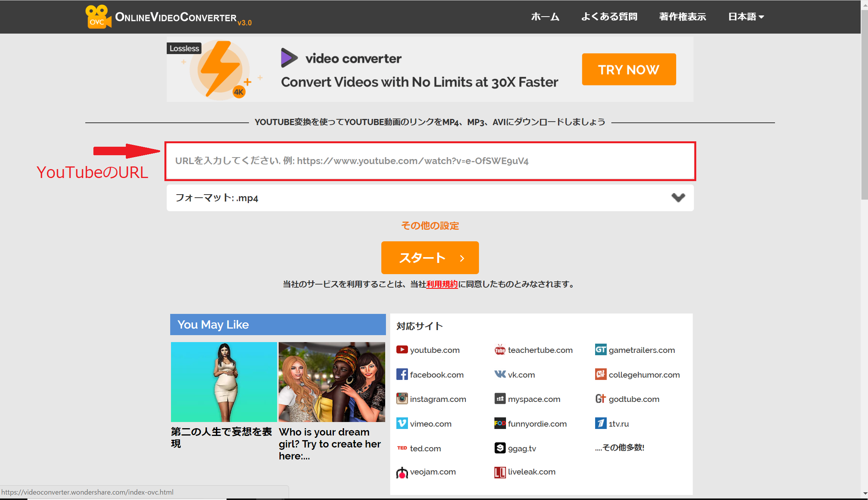Click the collegehumor.com site icon
Viewport: 868px width, 500px height.
coord(601,374)
